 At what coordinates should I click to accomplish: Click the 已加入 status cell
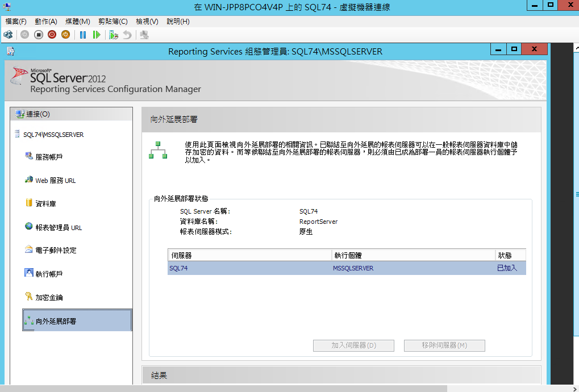coord(507,268)
